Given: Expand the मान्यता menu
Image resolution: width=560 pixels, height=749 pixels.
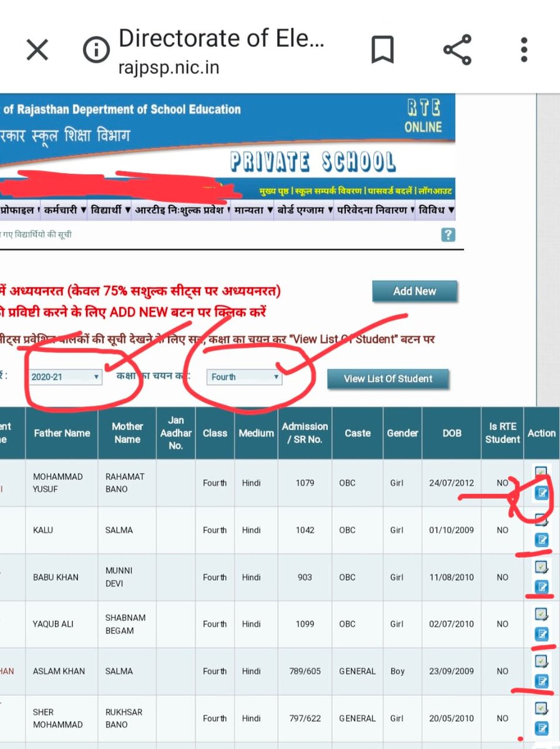Looking at the screenshot, I should point(253,210).
